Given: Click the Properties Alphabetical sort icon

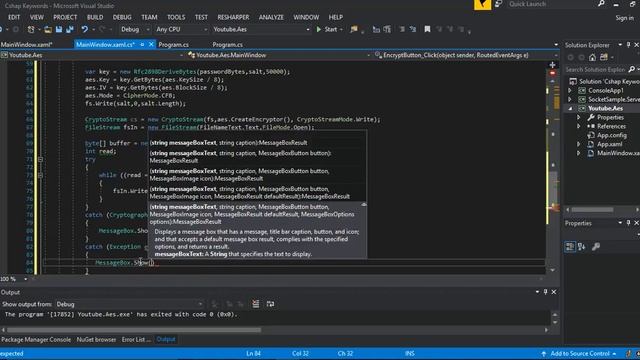Looking at the screenshot, I should pyautogui.click(x=582, y=247).
